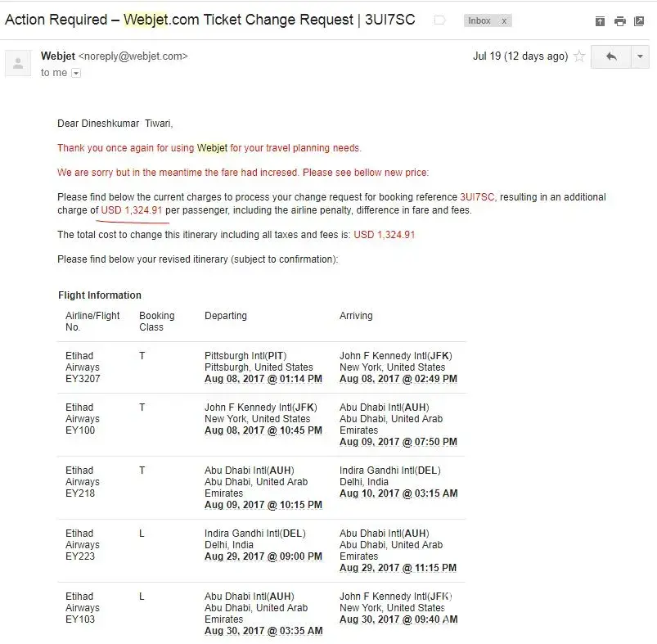Click the noreply@webjet.com address

pos(133,56)
